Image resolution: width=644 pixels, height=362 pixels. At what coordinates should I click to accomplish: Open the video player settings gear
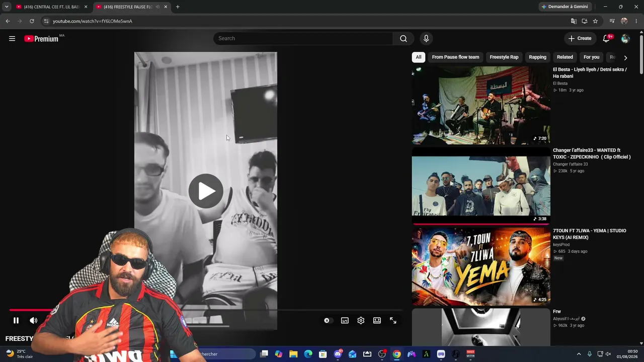click(x=361, y=320)
